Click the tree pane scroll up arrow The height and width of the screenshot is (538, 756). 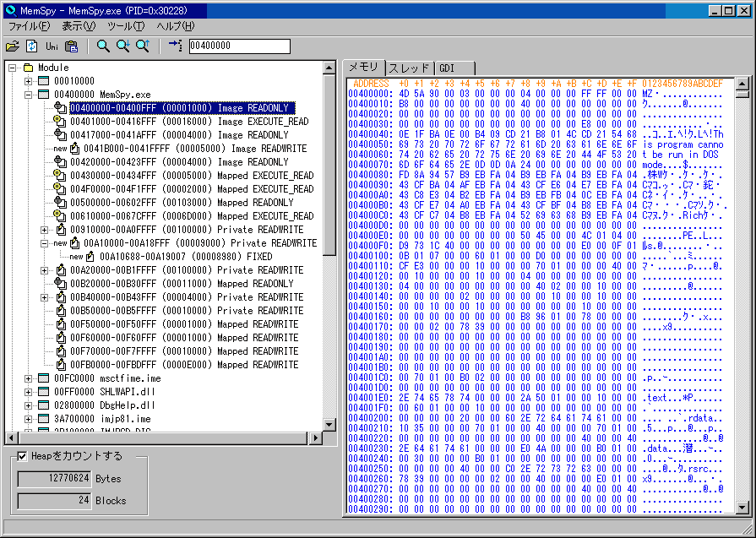pyautogui.click(x=329, y=68)
